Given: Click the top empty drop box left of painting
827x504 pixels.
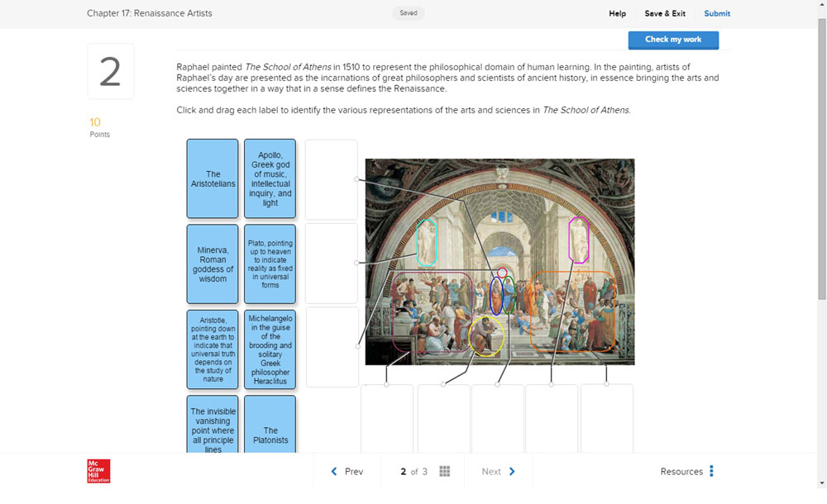Looking at the screenshot, I should [x=332, y=179].
